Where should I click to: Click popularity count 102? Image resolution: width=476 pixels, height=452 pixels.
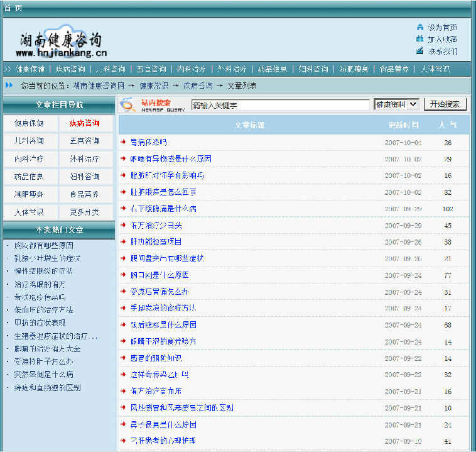point(448,209)
